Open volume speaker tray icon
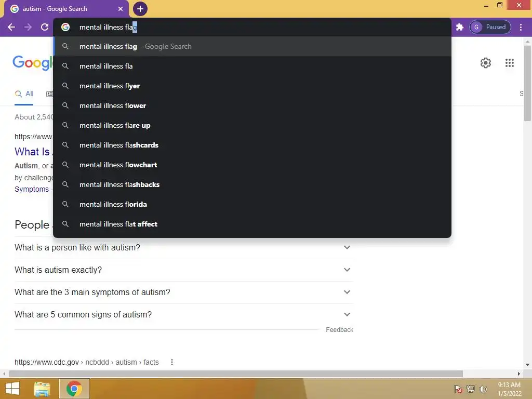The height and width of the screenshot is (399, 532). [483, 389]
